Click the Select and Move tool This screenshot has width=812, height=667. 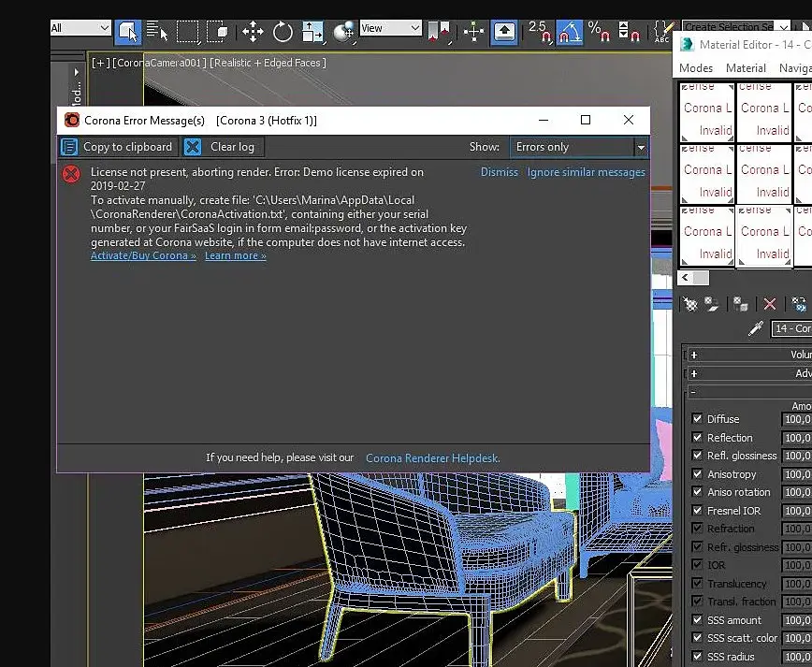[x=253, y=32]
